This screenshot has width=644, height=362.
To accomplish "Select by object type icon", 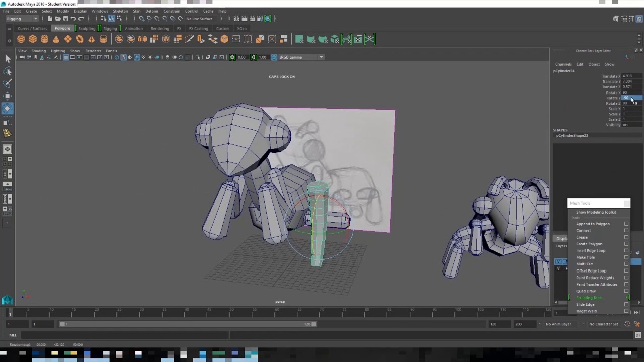I will click(x=111, y=19).
